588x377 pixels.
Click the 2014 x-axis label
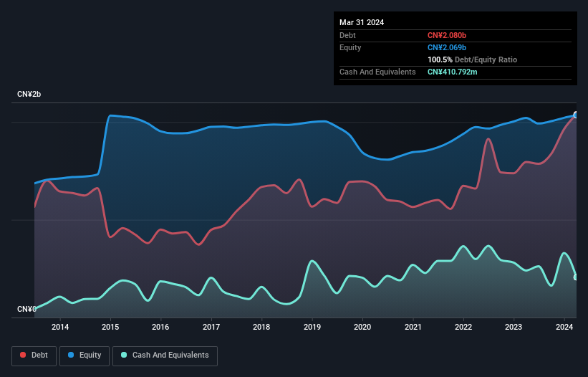(x=60, y=327)
